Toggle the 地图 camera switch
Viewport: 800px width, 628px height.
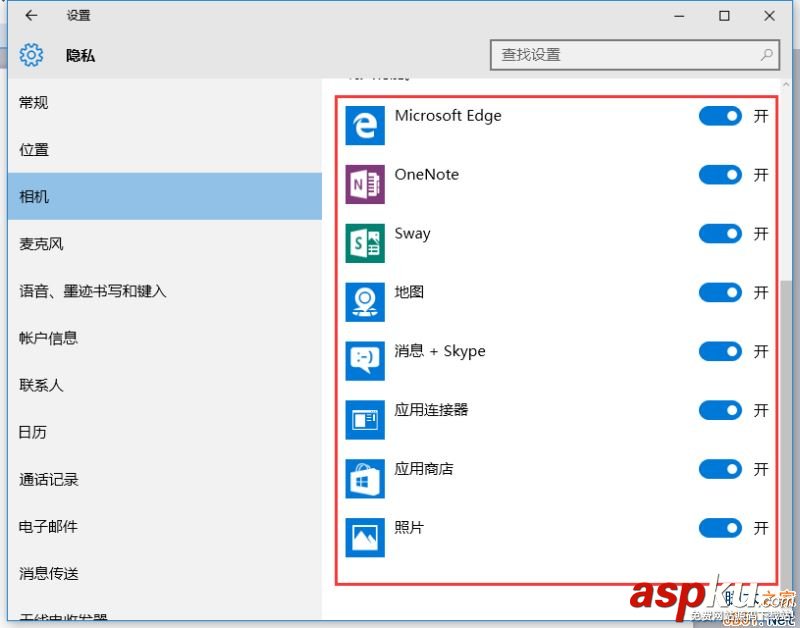point(720,293)
